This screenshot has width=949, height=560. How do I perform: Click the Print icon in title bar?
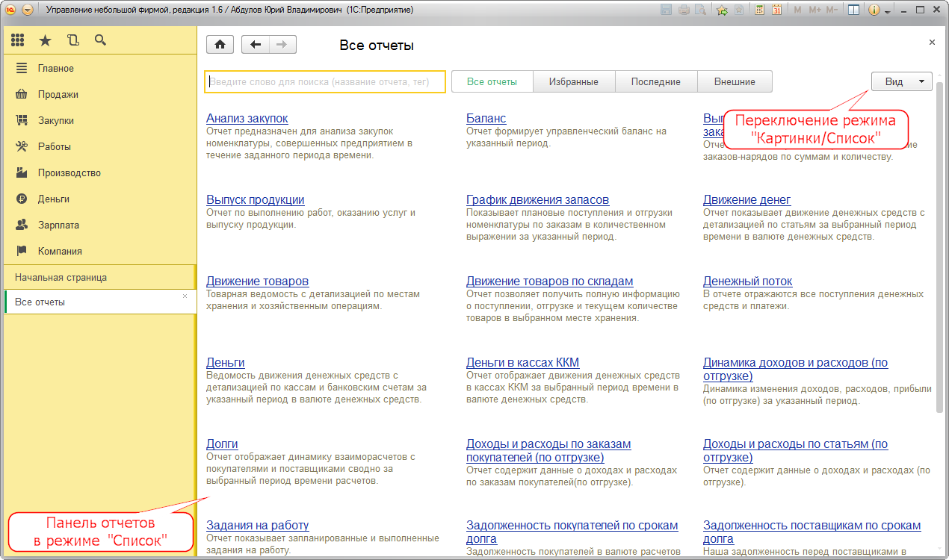684,10
